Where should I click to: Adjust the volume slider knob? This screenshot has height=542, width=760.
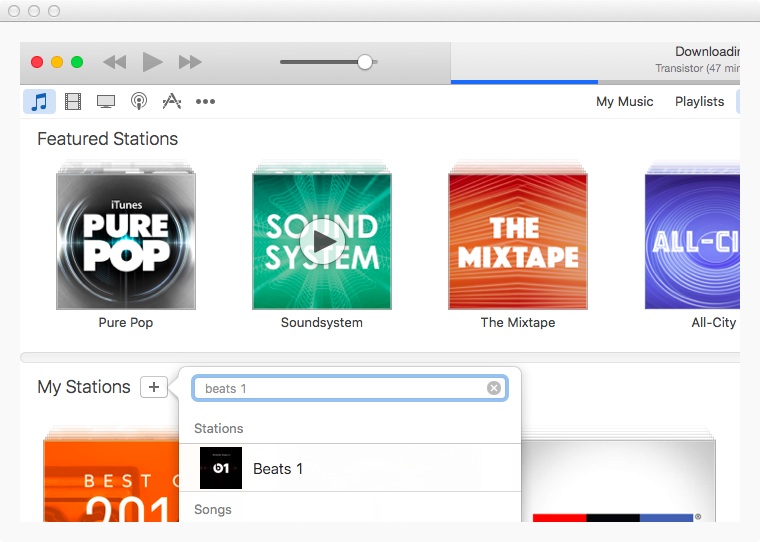pos(365,62)
